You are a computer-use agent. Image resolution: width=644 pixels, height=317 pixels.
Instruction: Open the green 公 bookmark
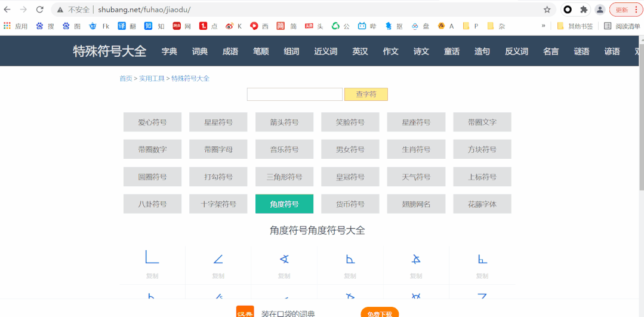pyautogui.click(x=340, y=26)
